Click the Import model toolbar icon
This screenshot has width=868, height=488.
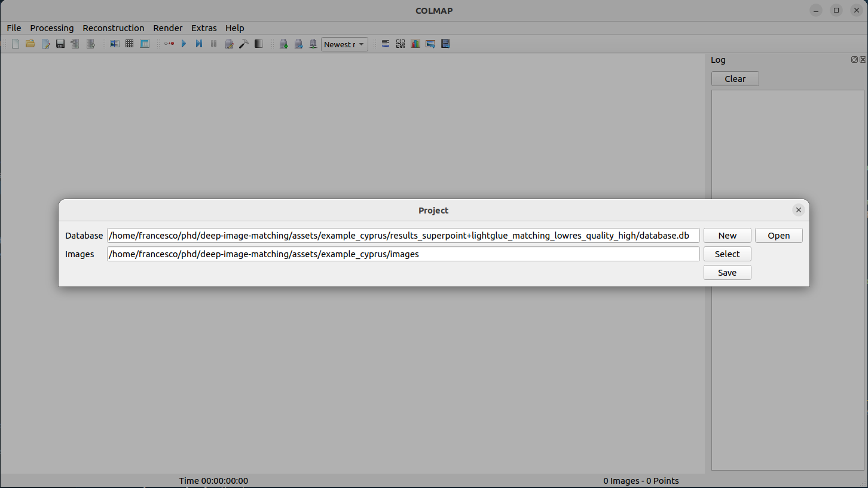click(x=75, y=44)
